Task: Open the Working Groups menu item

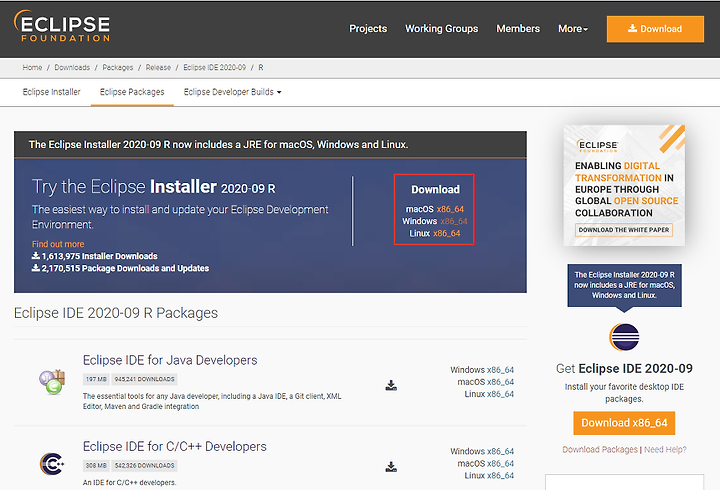Action: point(441,28)
